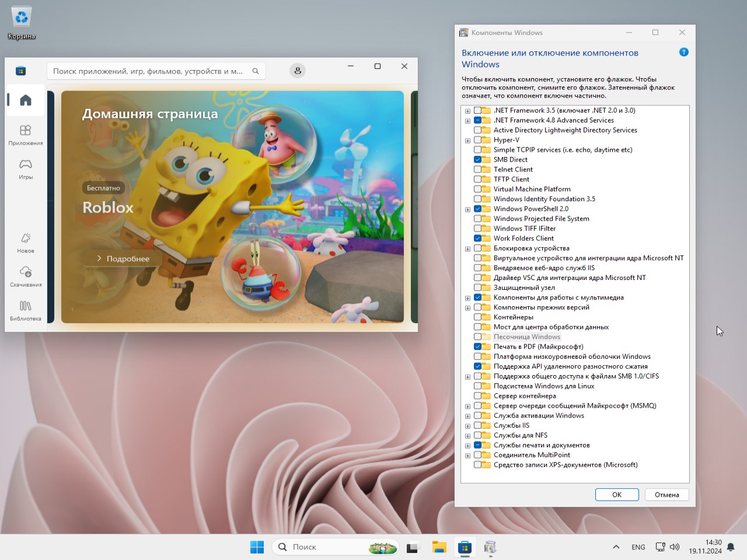Select the Сервер контейнера row
Screen dimensions: 747x560
pyautogui.click(x=525, y=395)
